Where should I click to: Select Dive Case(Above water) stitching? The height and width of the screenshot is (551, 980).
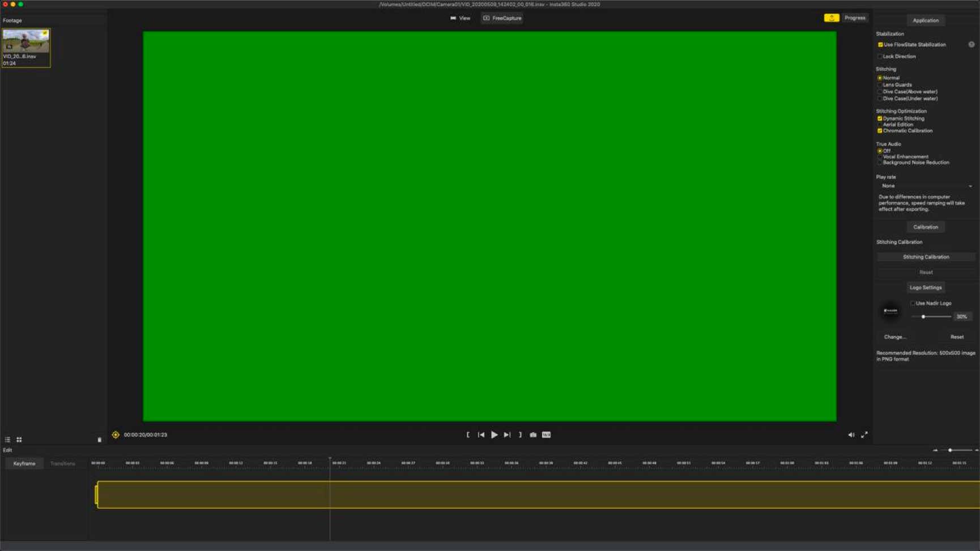point(880,92)
